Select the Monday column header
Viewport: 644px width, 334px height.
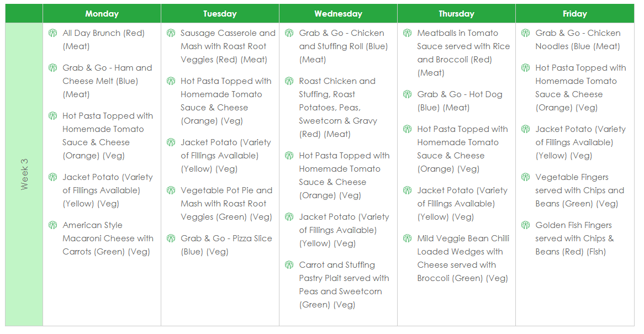[102, 14]
